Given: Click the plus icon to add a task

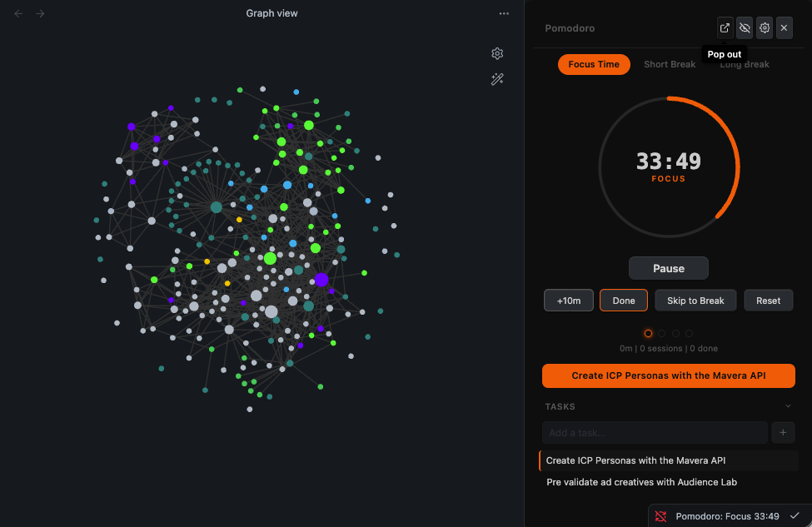Looking at the screenshot, I should pos(782,432).
